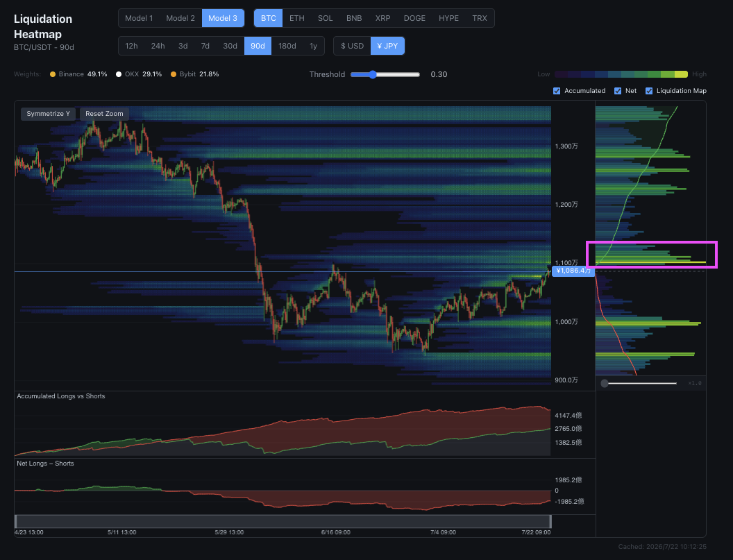733x560 pixels.
Task: Switch to BNB coin
Action: 354,18
